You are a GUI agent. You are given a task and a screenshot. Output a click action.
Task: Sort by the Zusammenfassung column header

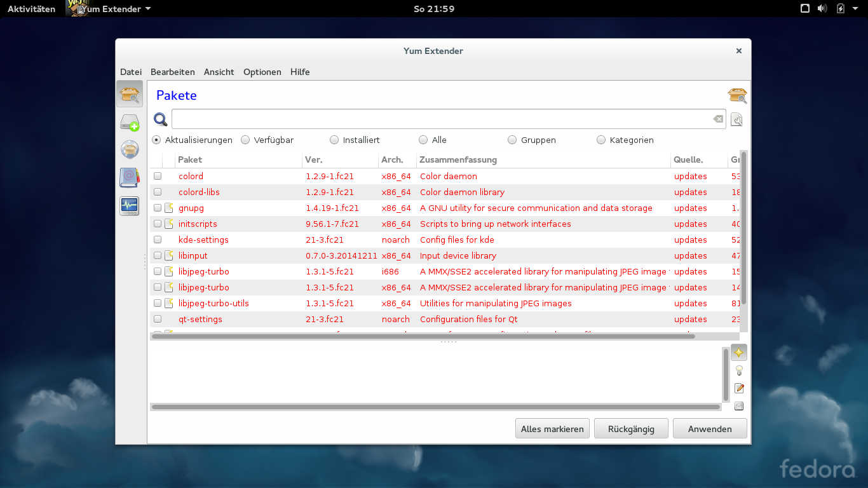543,159
